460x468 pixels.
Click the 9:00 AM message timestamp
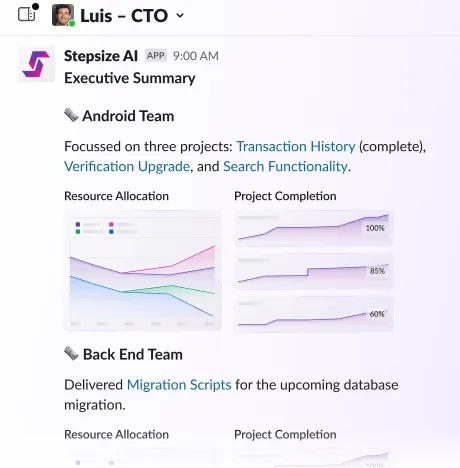pos(196,56)
